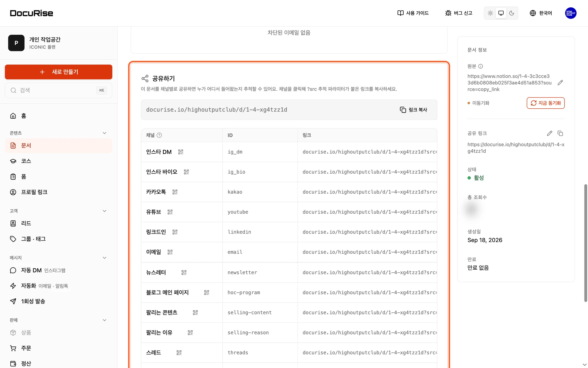Open the 한국어 language selector

click(x=541, y=13)
